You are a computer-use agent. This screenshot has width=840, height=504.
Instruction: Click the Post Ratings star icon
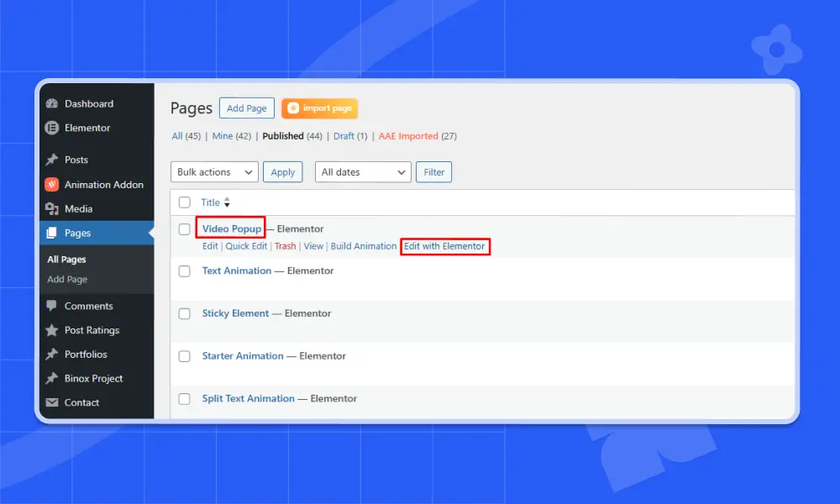coord(52,330)
